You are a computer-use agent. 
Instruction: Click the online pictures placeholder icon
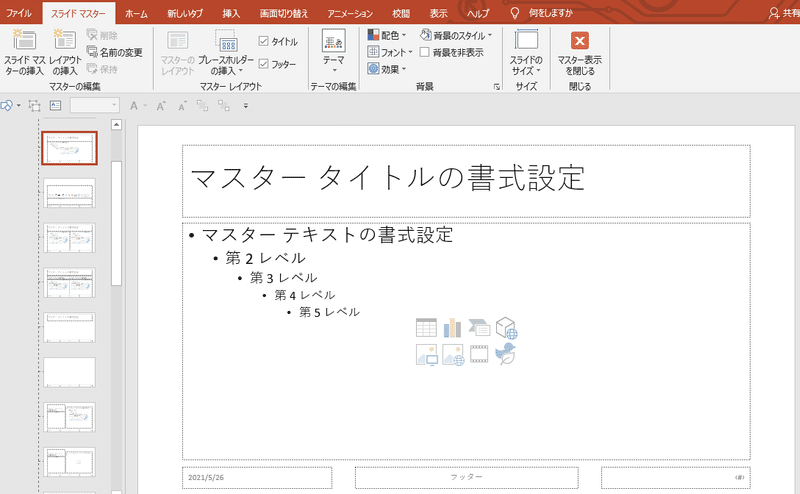(453, 355)
